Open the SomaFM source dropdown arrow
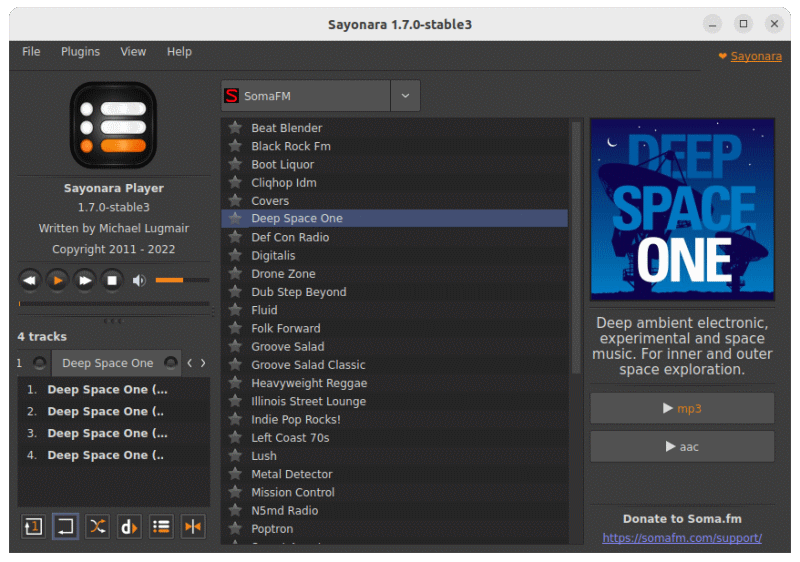800x562 pixels. tap(405, 95)
